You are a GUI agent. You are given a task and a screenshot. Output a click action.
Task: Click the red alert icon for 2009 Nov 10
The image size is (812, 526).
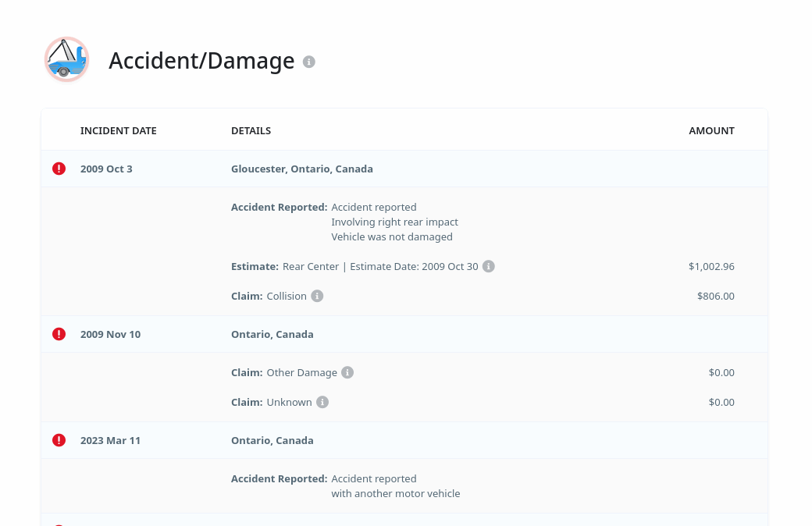tap(59, 334)
